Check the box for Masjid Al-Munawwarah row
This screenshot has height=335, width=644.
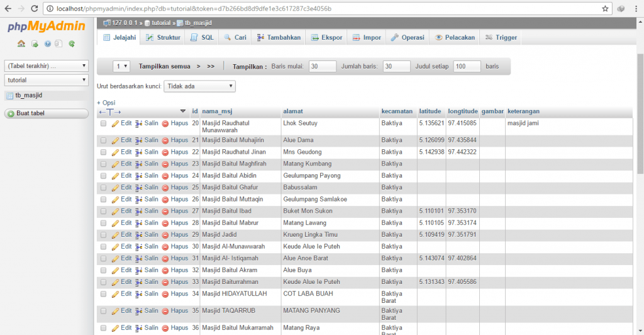pyautogui.click(x=104, y=247)
